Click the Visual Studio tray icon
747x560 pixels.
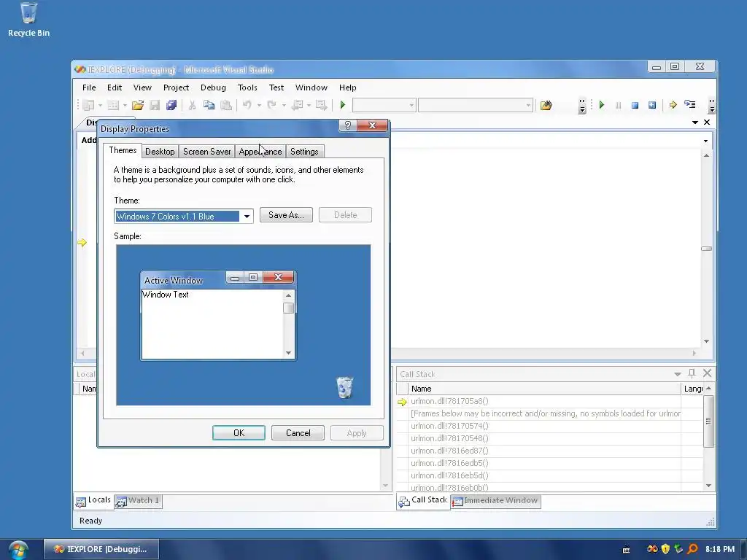652,549
